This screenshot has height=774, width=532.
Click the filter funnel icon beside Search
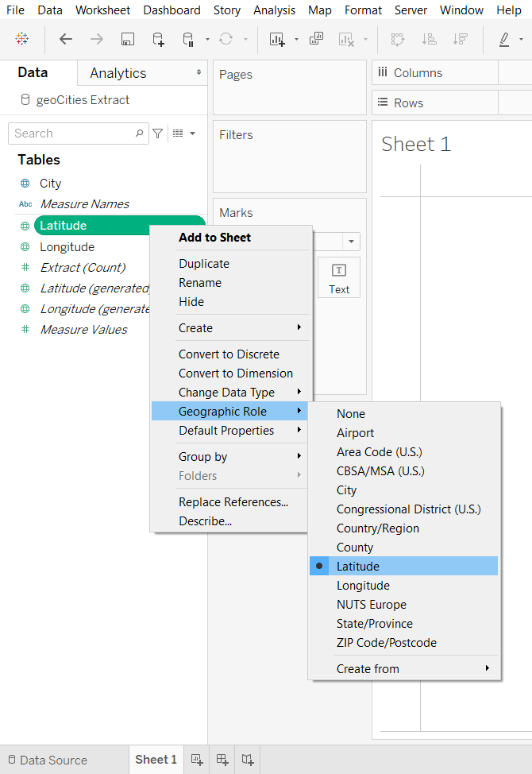pos(158,134)
